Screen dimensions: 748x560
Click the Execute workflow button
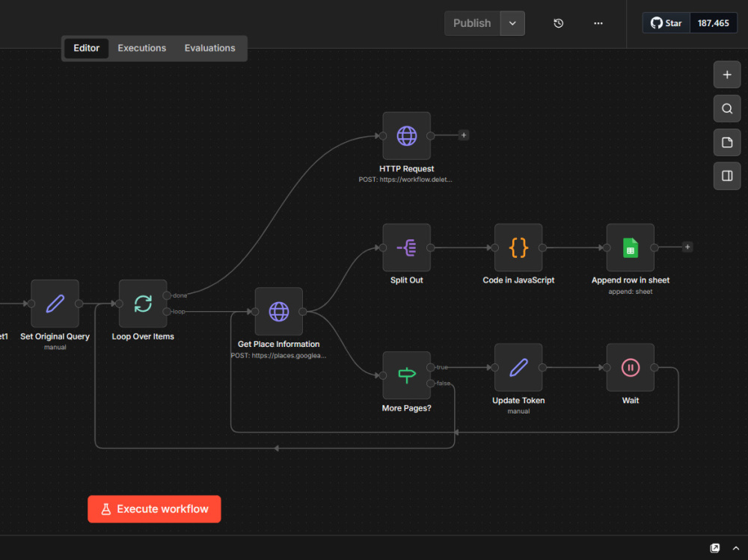click(x=154, y=509)
